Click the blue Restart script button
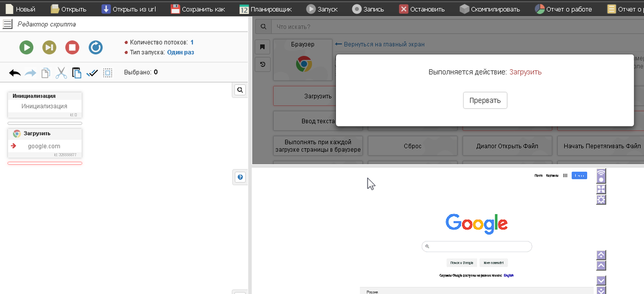644x294 pixels. coord(96,47)
